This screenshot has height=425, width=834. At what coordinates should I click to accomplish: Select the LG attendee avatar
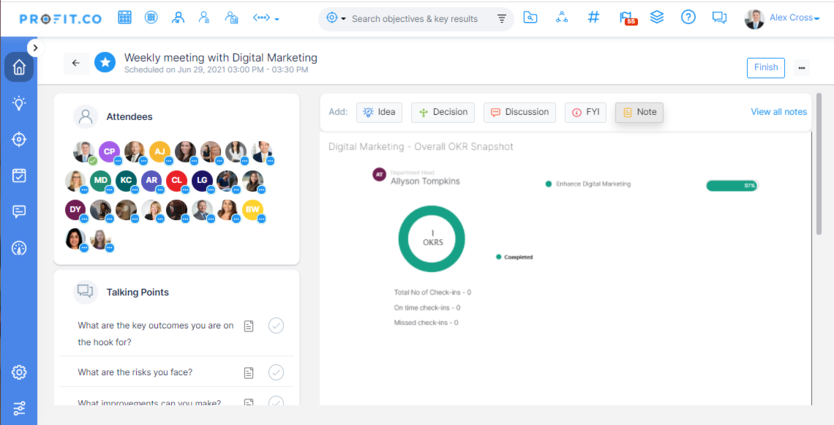(202, 181)
